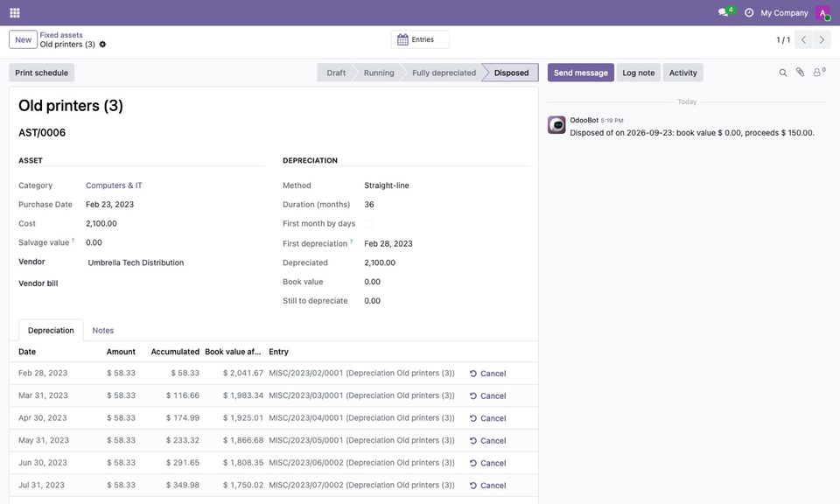This screenshot has width=840, height=504.
Task: Attach a file with the paperclip icon
Action: click(x=800, y=73)
